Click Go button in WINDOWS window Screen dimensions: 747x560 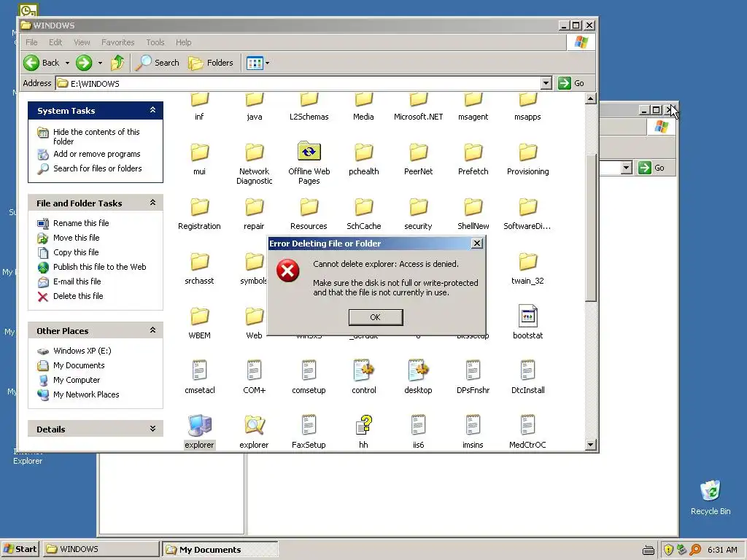coord(571,83)
